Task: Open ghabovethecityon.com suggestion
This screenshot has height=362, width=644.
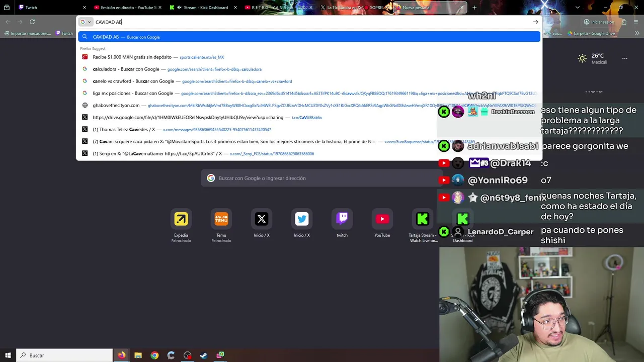Action: 309,105
